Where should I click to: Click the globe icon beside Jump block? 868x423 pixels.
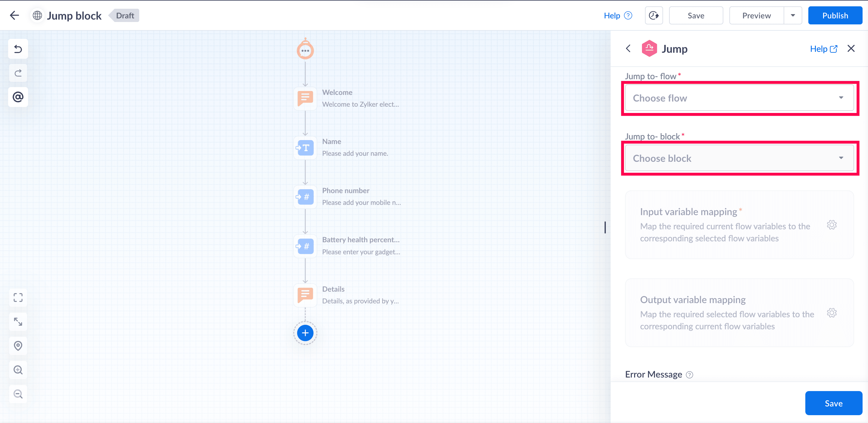tap(37, 15)
